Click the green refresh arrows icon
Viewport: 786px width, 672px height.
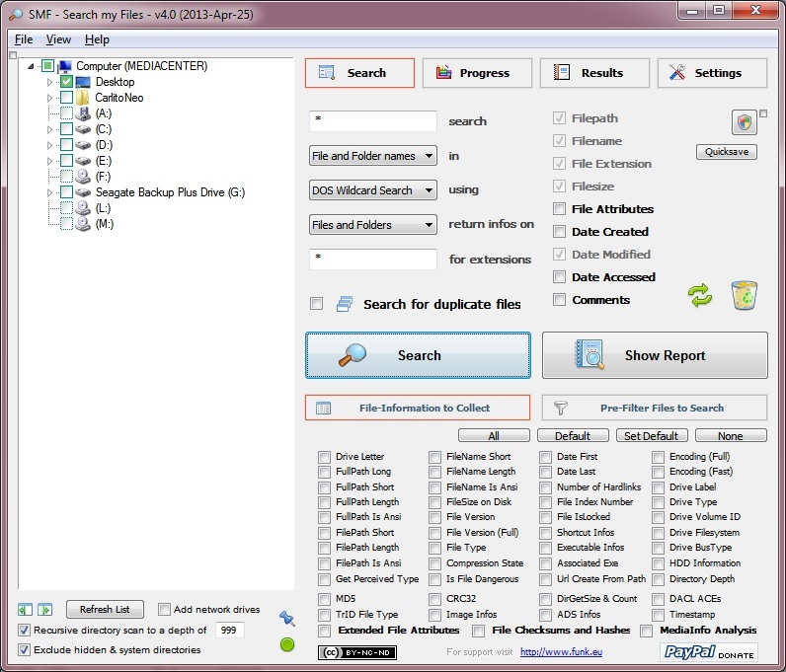700,295
